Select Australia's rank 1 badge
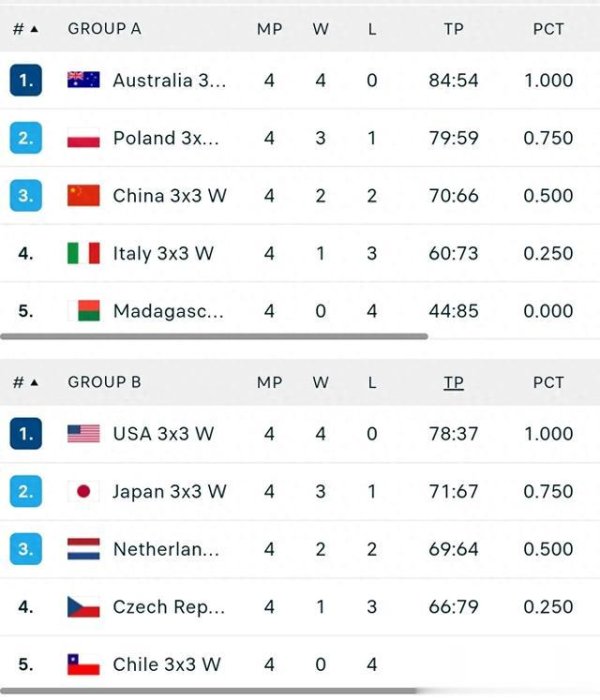The image size is (600, 700). point(26,80)
